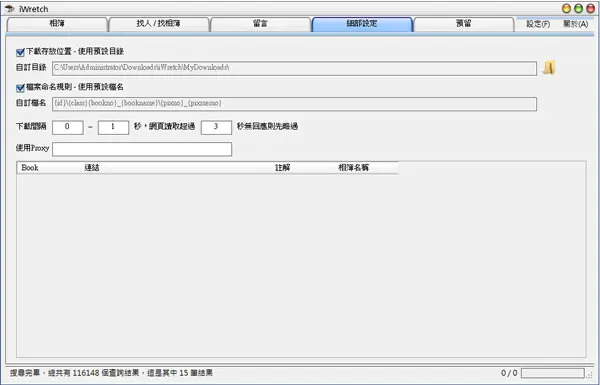Viewport: 600px width, 385px height.
Task: Open the 關於(A) menu
Action: [x=575, y=24]
